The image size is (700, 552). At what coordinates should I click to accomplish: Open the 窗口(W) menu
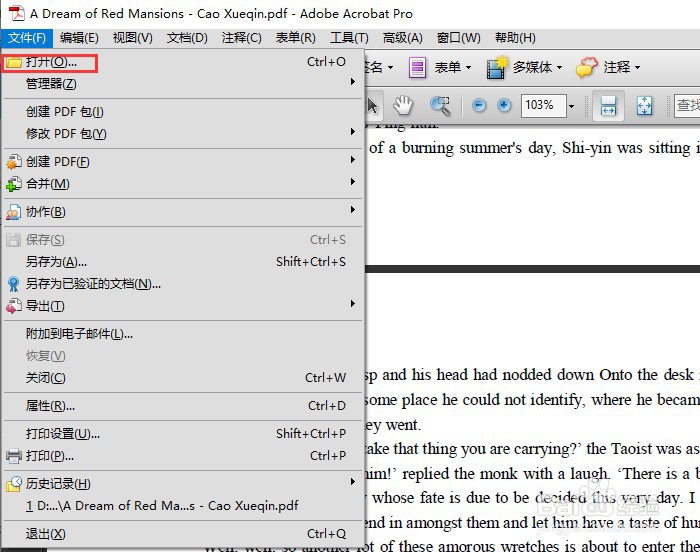coord(458,38)
